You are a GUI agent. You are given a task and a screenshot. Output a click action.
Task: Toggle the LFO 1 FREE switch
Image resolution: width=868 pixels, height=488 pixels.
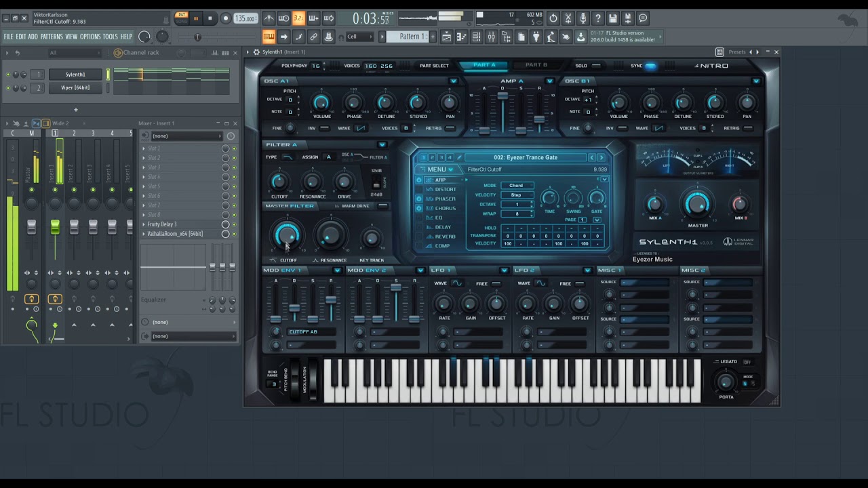496,284
